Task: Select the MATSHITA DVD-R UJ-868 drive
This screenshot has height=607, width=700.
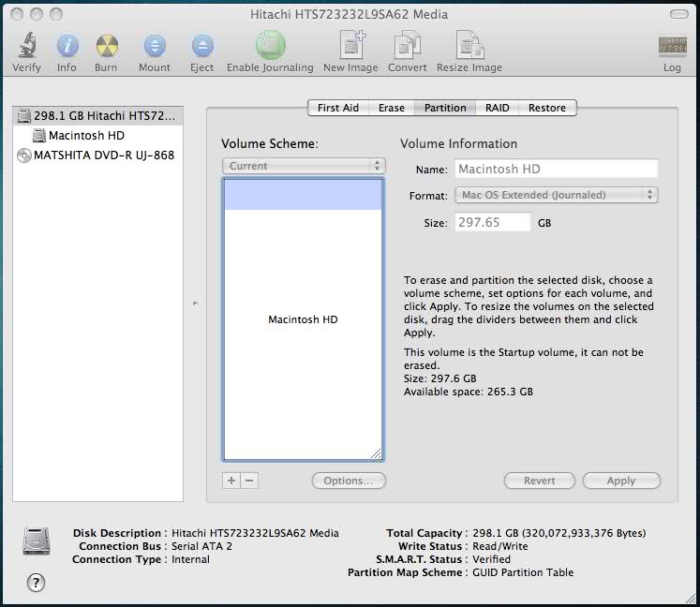Action: [97, 155]
